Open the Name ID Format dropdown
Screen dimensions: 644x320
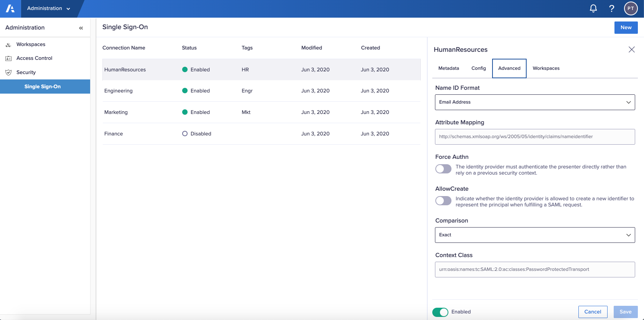click(535, 102)
